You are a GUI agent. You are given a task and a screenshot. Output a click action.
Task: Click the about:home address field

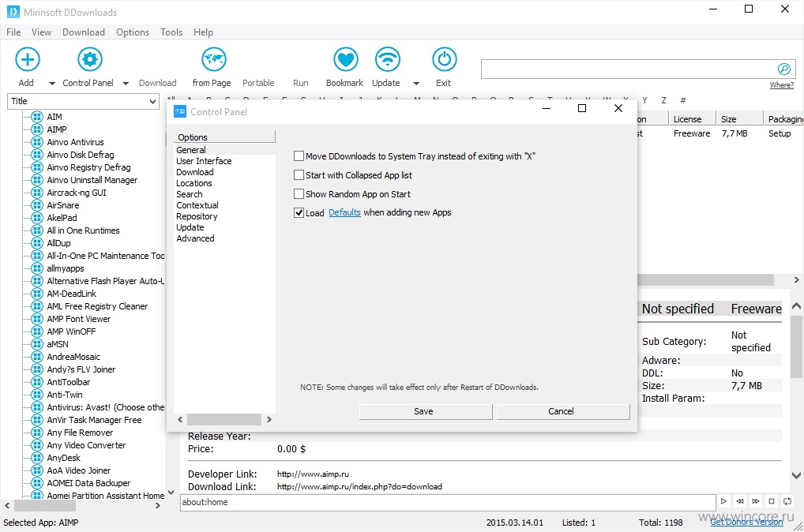[448, 502]
